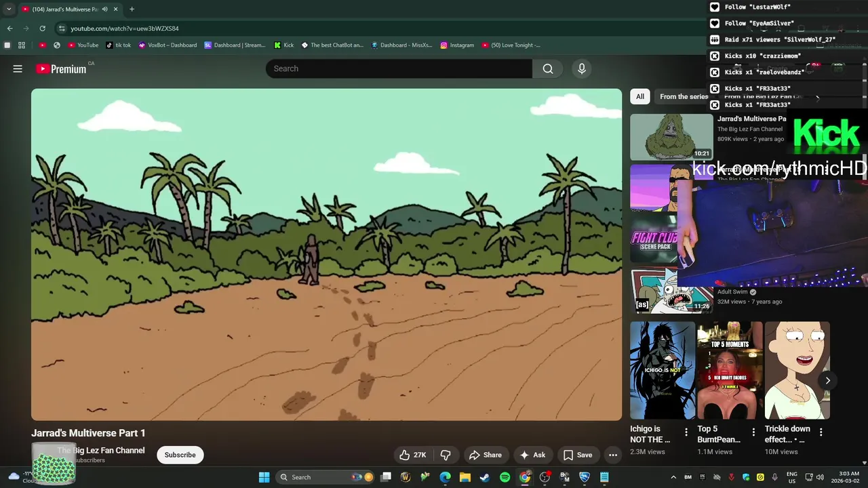The image size is (868, 488).
Task: View site information icon in address bar
Action: point(62,28)
